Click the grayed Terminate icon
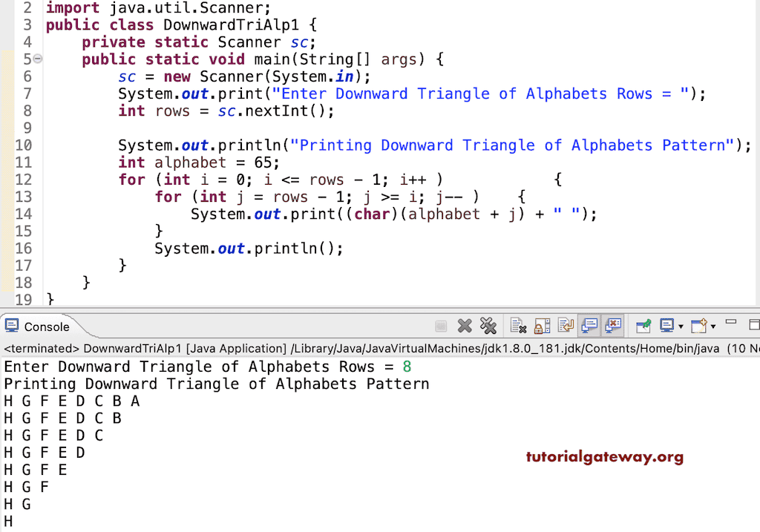 (442, 326)
